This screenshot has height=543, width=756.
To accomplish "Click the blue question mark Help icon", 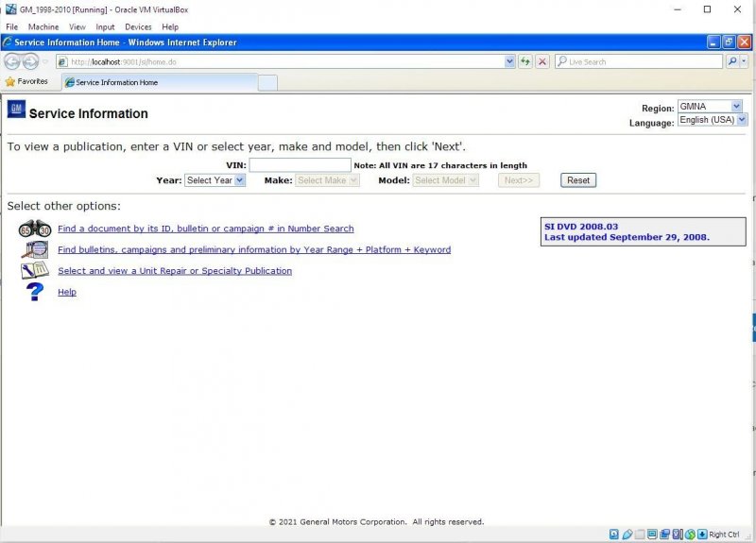I will 35,292.
